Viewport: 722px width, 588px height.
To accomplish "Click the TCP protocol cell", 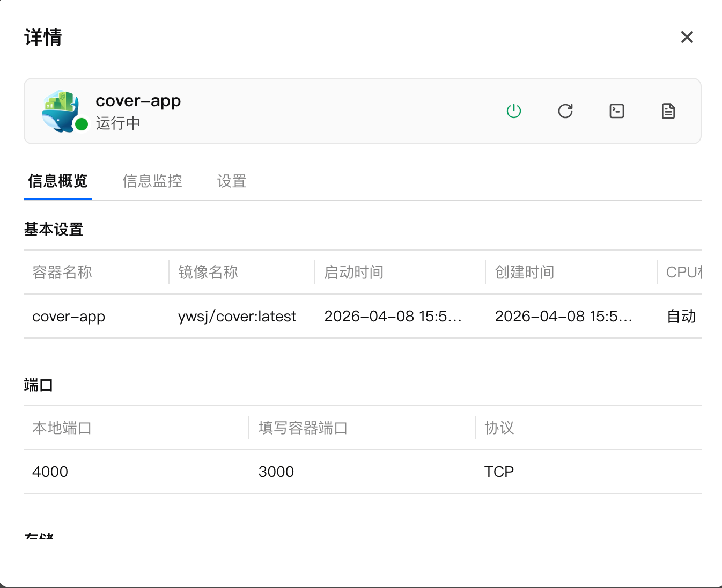I will [499, 472].
